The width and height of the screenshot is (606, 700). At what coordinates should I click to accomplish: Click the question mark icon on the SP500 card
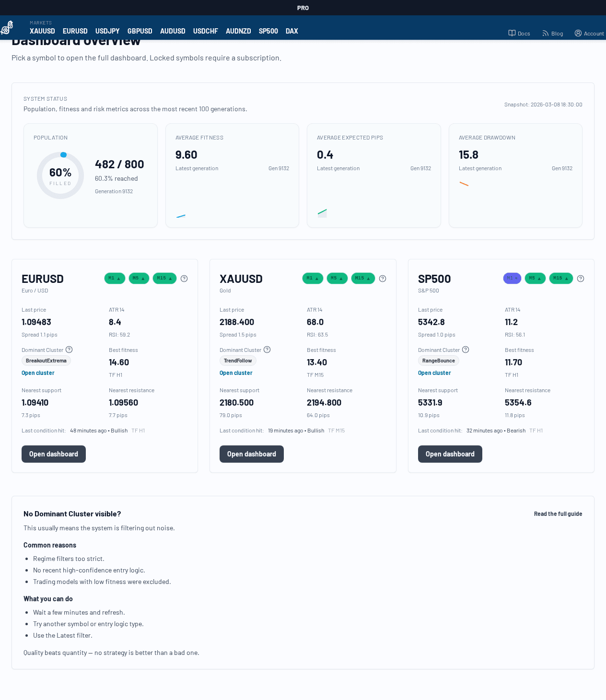[x=581, y=278]
